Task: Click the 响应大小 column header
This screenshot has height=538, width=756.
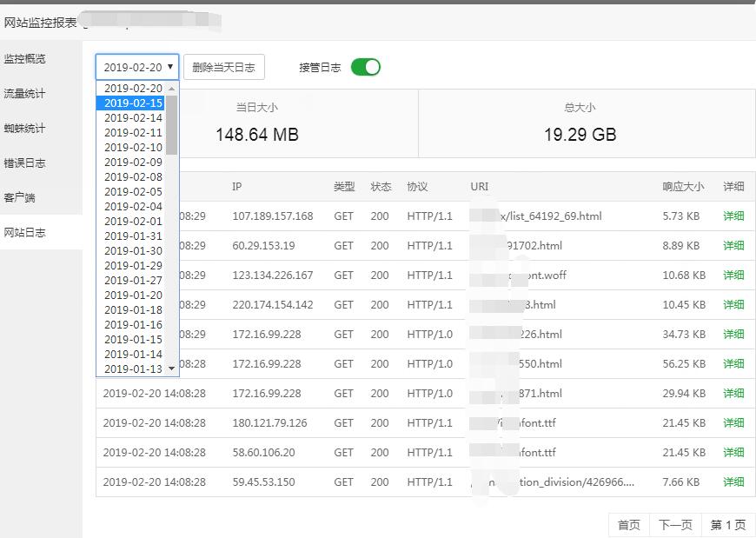Action: (683, 187)
